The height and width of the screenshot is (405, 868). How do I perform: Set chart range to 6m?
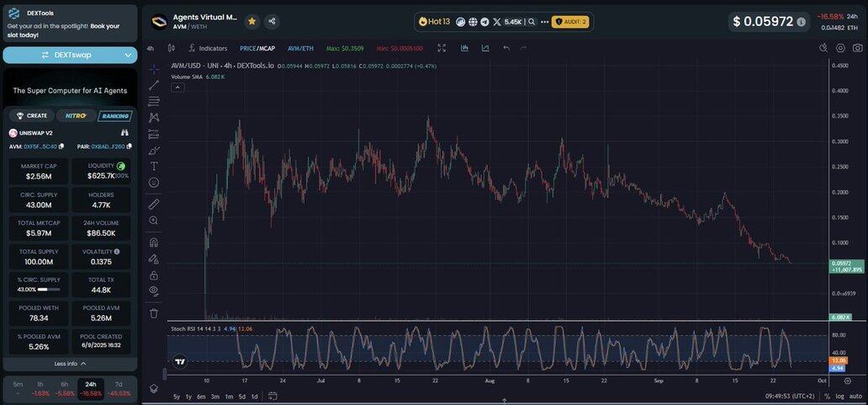point(201,396)
